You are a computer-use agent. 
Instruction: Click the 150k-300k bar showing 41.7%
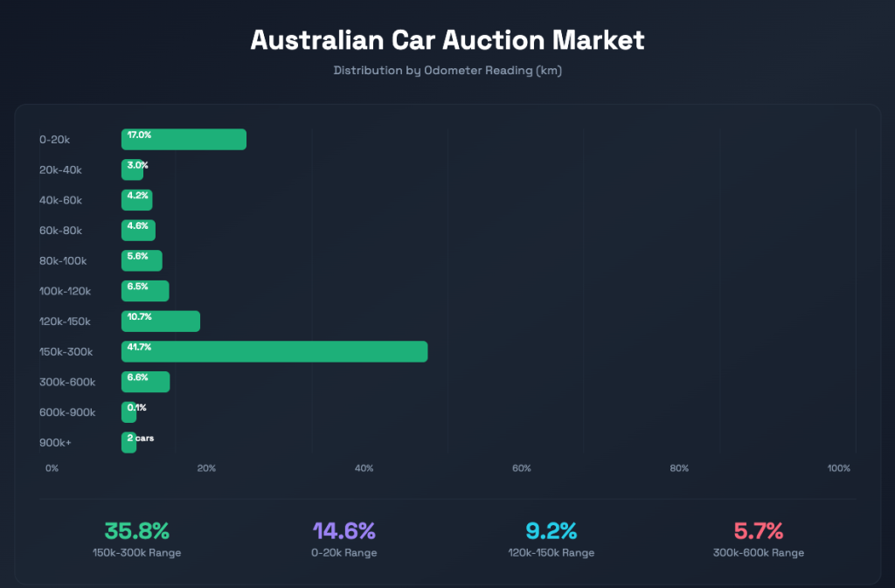click(274, 351)
